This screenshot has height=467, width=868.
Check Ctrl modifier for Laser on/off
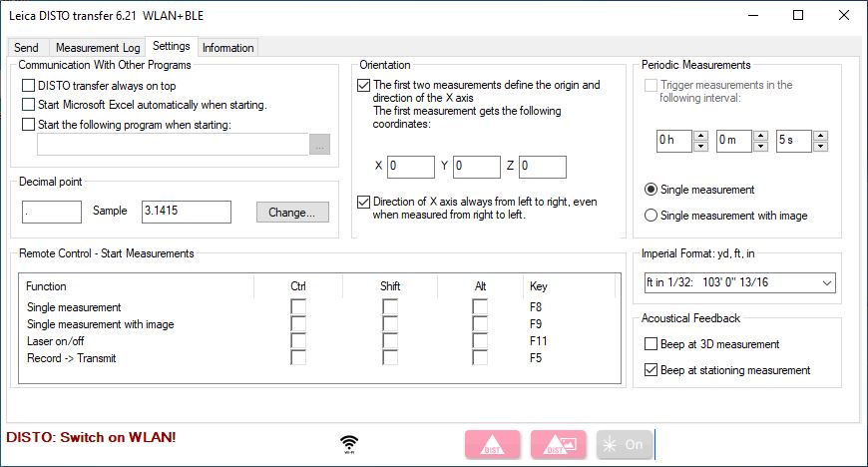[298, 340]
